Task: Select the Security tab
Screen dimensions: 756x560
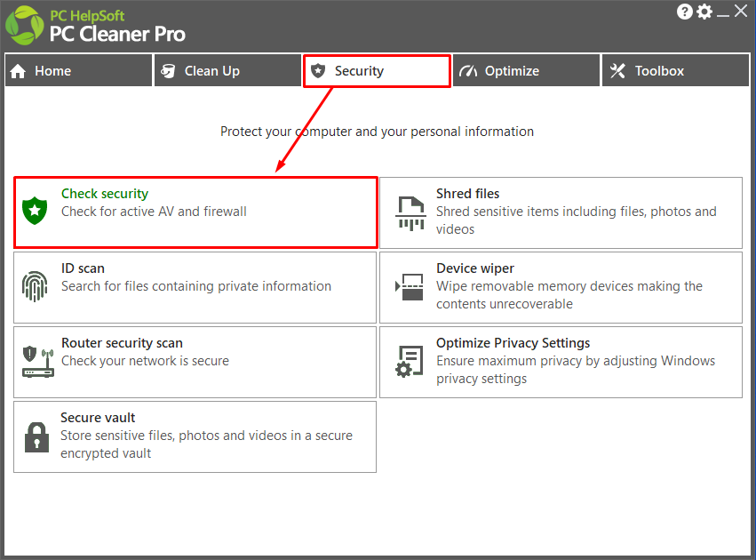Action: 377,71
